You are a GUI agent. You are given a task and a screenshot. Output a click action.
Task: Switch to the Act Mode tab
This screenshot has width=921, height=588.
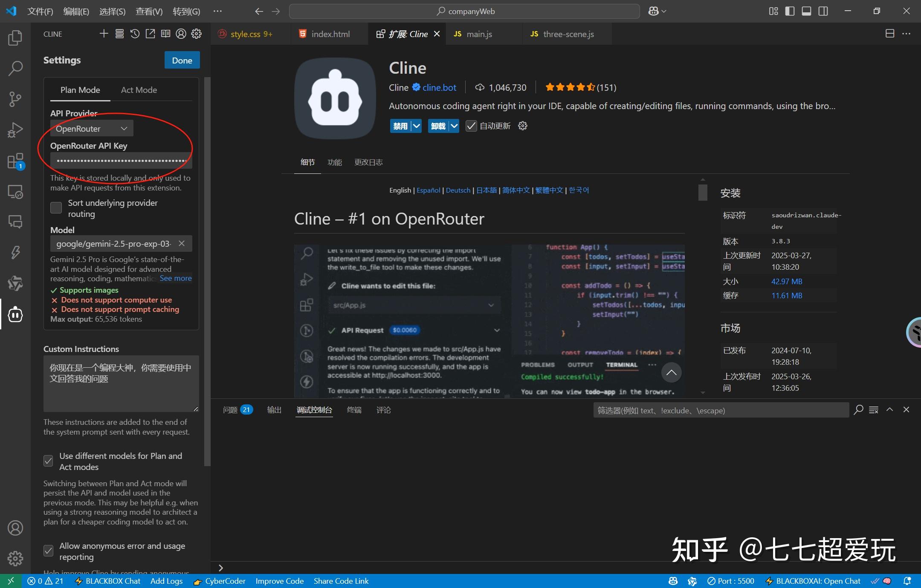[138, 90]
